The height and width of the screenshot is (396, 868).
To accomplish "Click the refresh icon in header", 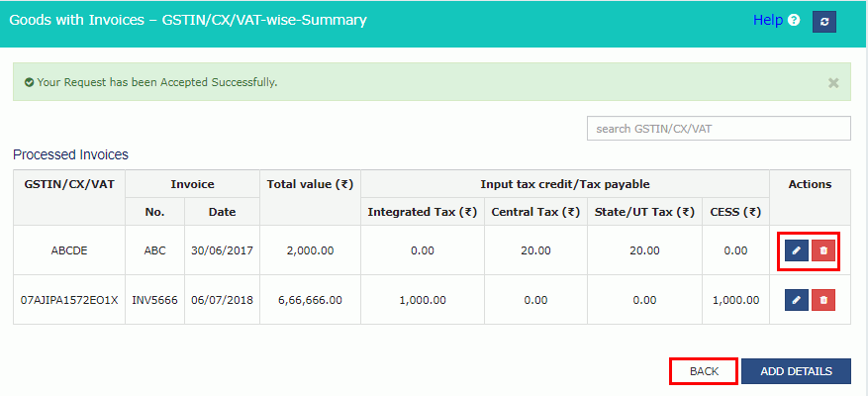I will click(824, 22).
